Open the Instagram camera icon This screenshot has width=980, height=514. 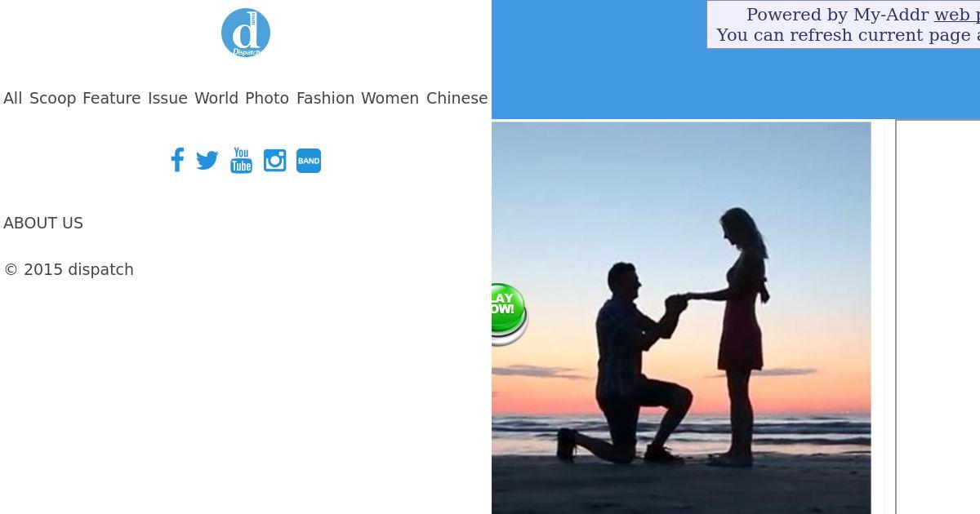(x=274, y=160)
